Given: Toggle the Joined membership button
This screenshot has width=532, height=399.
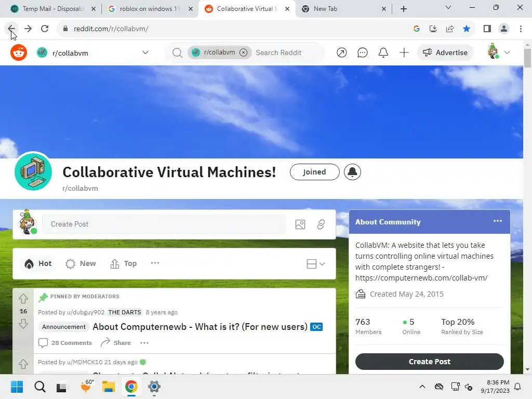Looking at the screenshot, I should click(x=314, y=172).
